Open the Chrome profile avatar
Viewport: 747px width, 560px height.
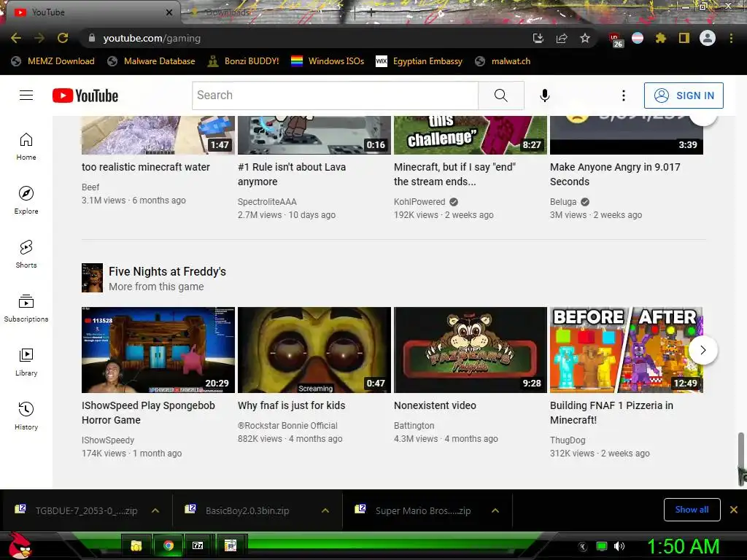[x=708, y=38]
